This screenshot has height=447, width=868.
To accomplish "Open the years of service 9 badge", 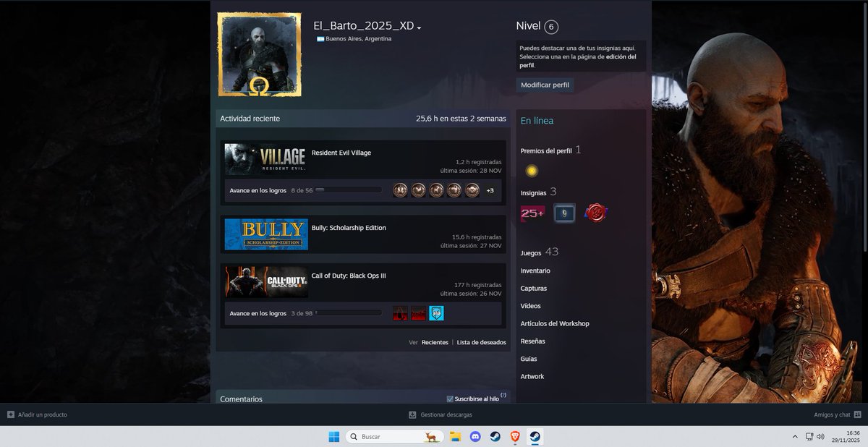I will 564,213.
